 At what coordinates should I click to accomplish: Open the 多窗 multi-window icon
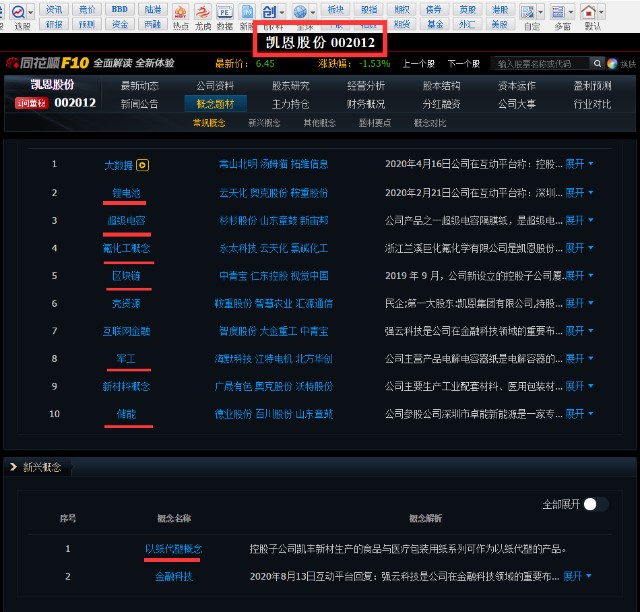point(558,12)
